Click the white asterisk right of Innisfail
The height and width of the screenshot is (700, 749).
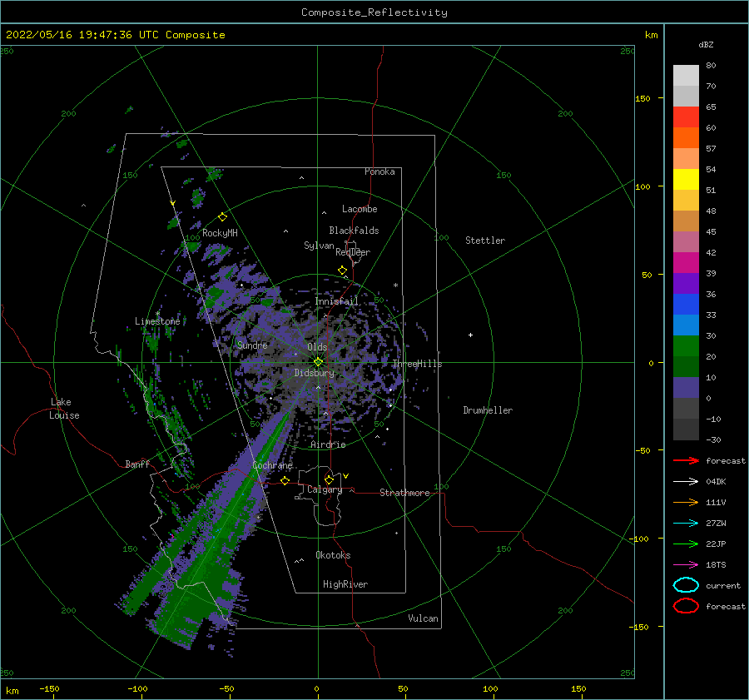point(395,285)
